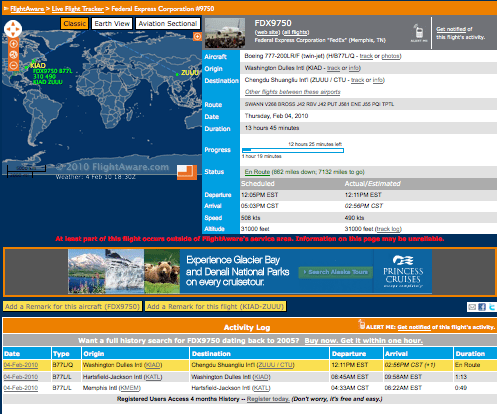Share flight on Facebook
Screen dimensions: 497x414
[x=482, y=307]
